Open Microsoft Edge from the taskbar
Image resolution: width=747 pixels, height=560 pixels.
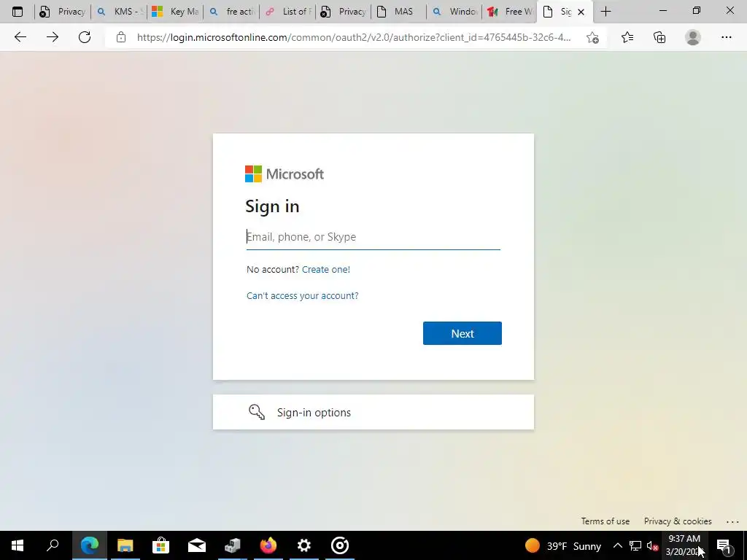[x=90, y=545]
